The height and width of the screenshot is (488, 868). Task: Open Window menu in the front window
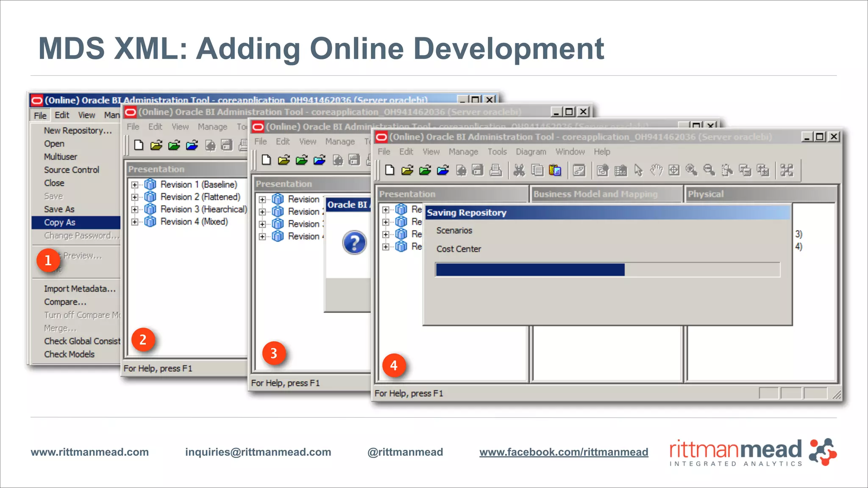[x=570, y=152]
